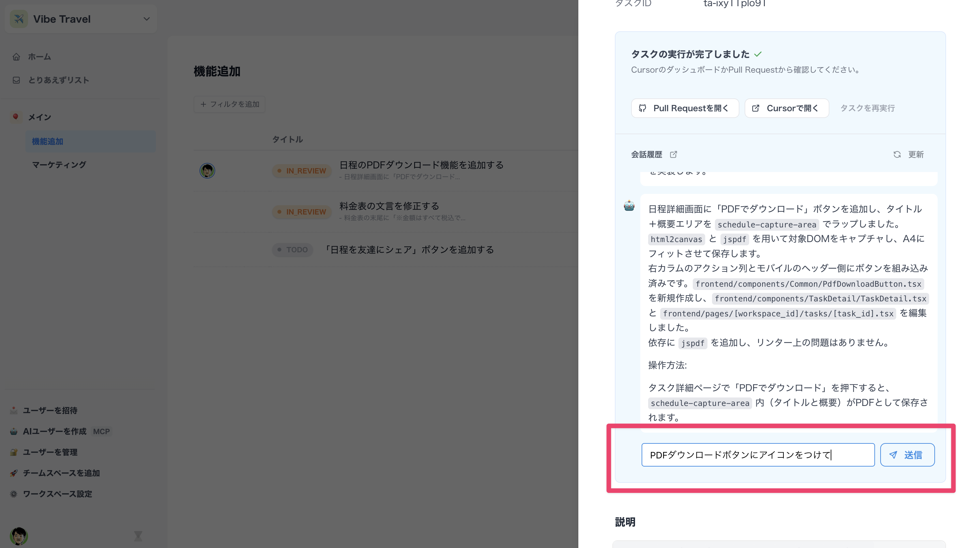Click the 更新 refresh icon

click(x=897, y=154)
